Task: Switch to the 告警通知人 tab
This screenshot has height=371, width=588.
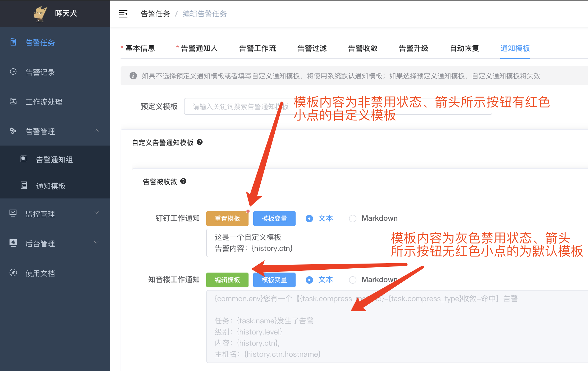Action: (199, 48)
